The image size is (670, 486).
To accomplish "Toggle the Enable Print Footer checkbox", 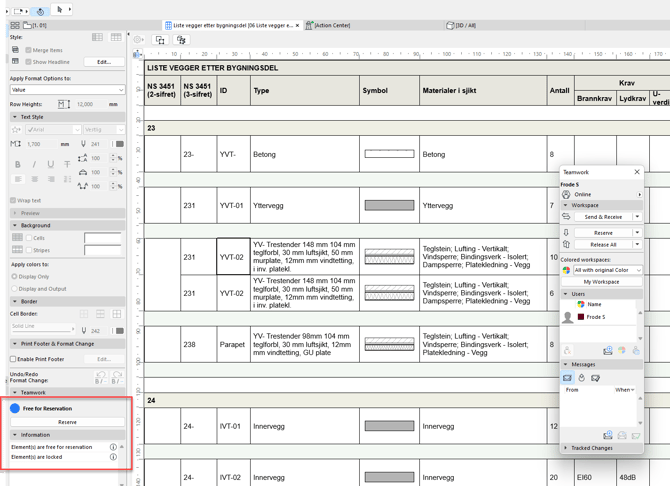I will (13, 359).
